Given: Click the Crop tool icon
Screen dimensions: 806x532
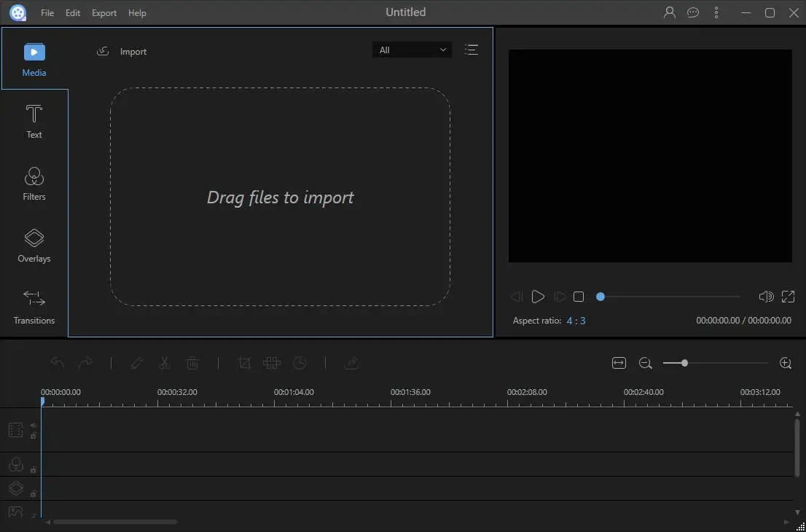Looking at the screenshot, I should (x=245, y=364).
